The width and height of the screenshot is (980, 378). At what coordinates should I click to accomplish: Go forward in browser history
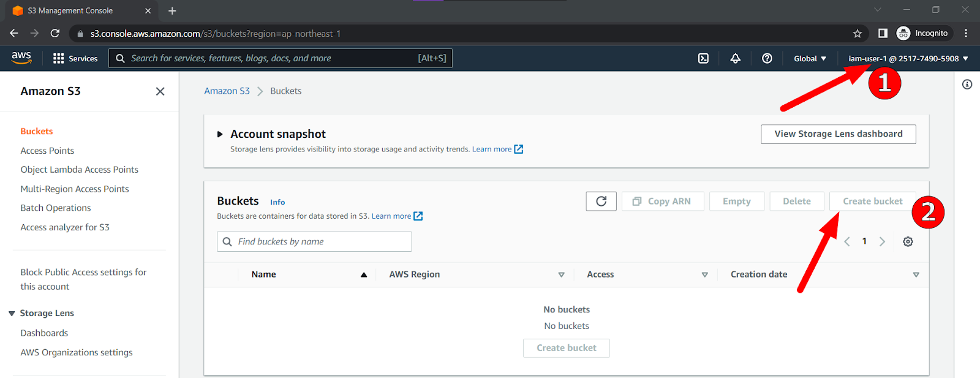34,33
